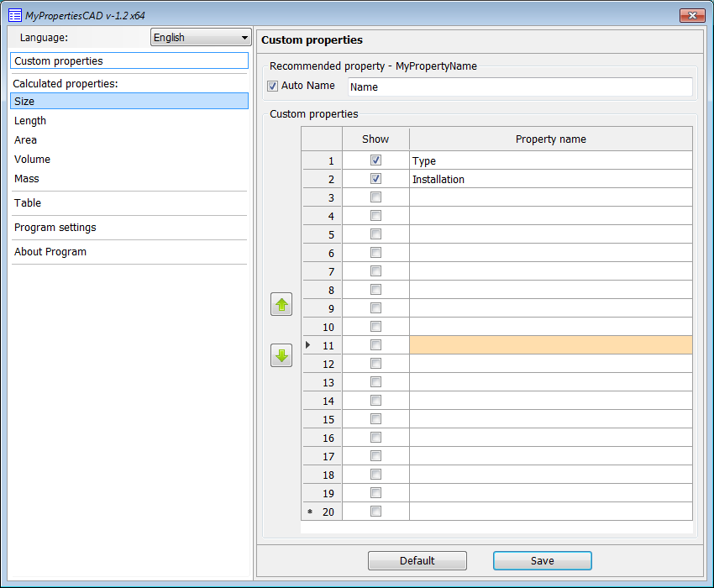
Task: Click the Show column header
Action: click(375, 139)
